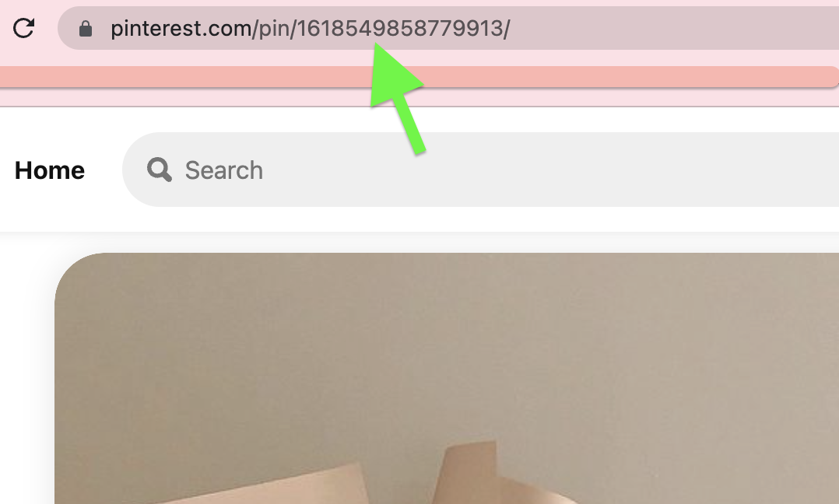Click the pin ID number in URL

point(400,28)
